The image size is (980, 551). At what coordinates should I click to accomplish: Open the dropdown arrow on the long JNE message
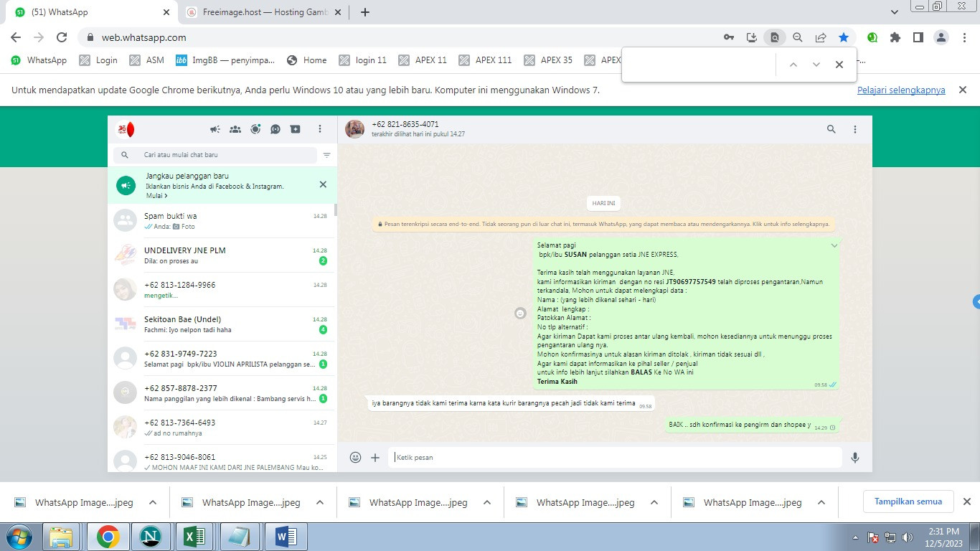tap(834, 245)
